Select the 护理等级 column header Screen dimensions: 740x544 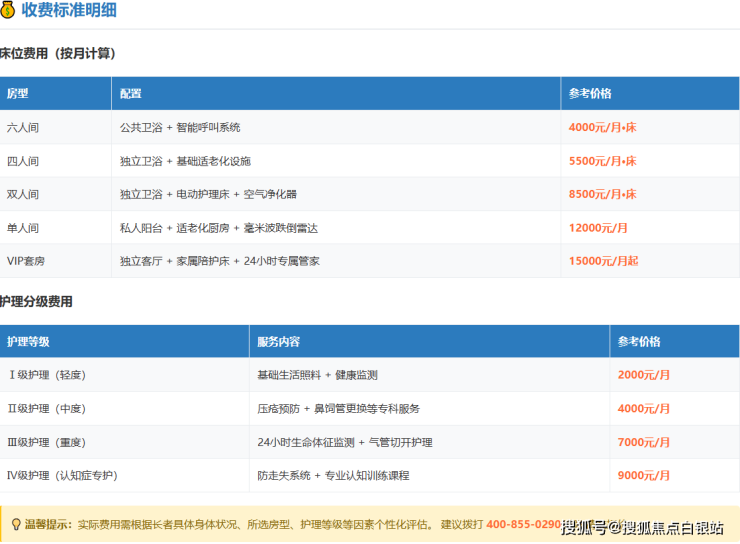(x=28, y=342)
